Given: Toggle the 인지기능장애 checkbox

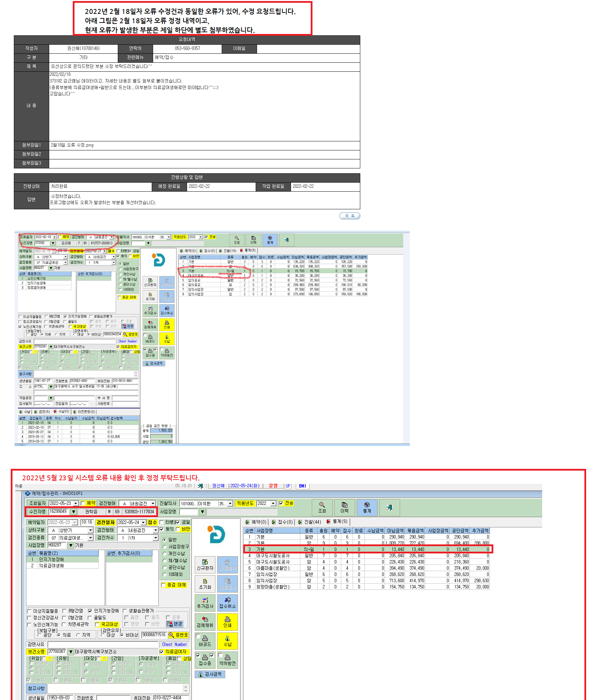Looking at the screenshot, I should pos(90,611).
